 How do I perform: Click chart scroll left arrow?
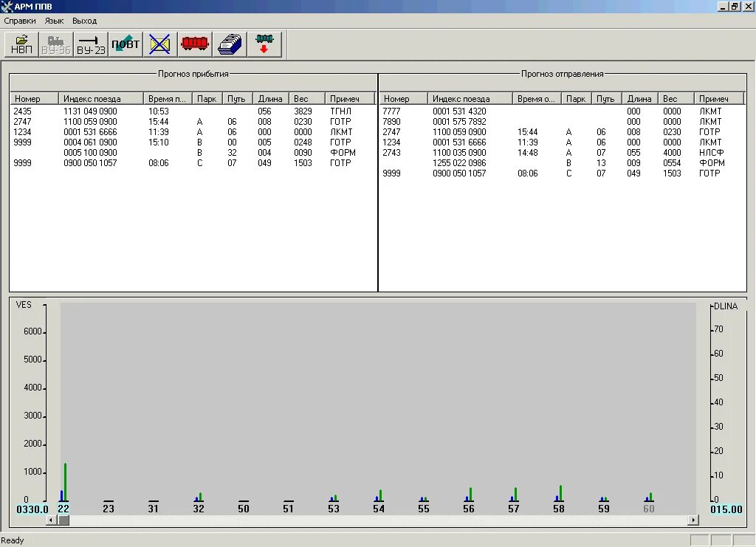pos(51,520)
